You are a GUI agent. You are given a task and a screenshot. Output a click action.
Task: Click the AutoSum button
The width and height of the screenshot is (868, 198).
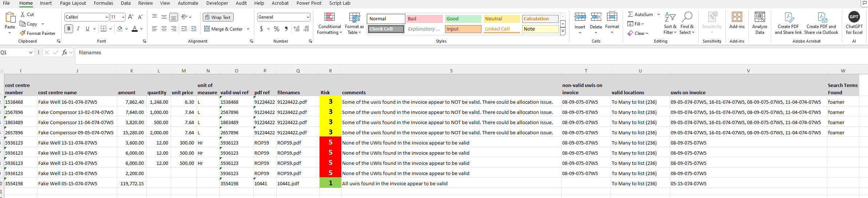(640, 15)
